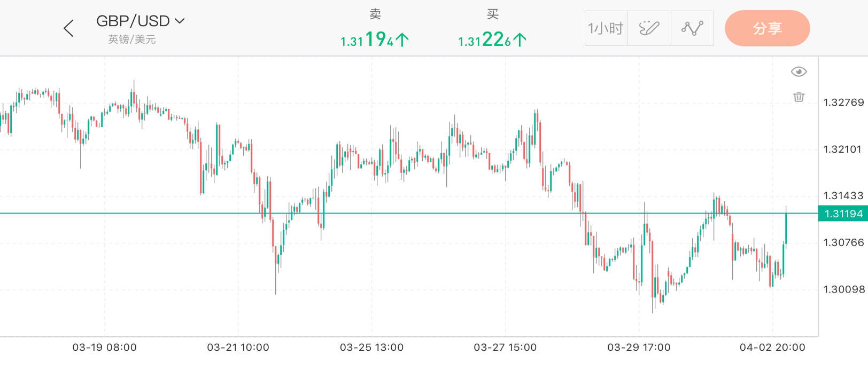The image size is (868, 378).
Task: Click the 03-19 08:00 time axis label
Action: tap(105, 348)
